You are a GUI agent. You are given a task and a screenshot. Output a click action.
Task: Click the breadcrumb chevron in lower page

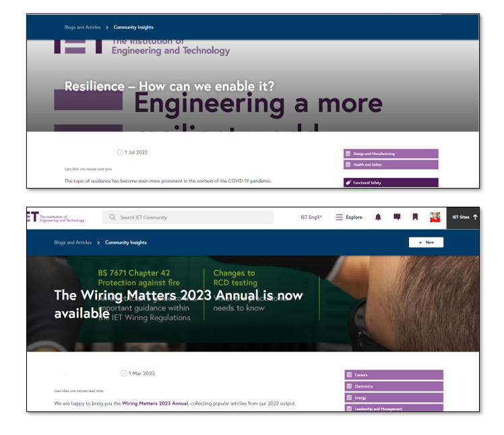[98, 242]
